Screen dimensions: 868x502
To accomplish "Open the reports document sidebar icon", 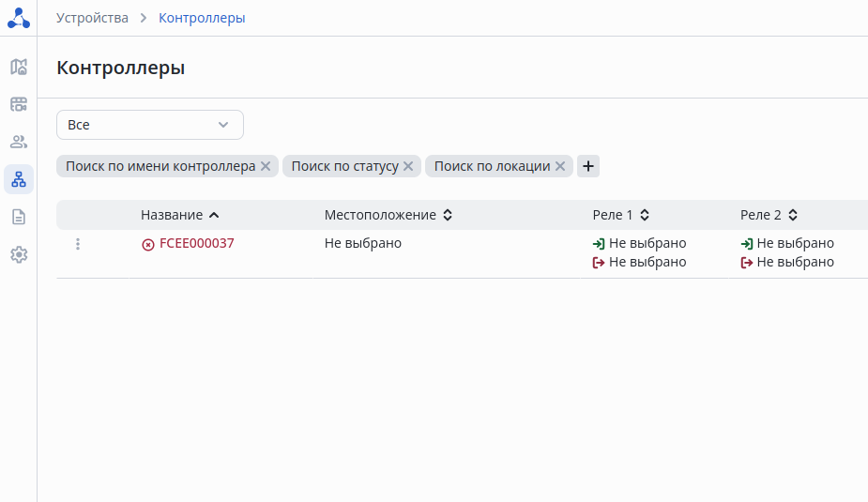I will tap(19, 217).
